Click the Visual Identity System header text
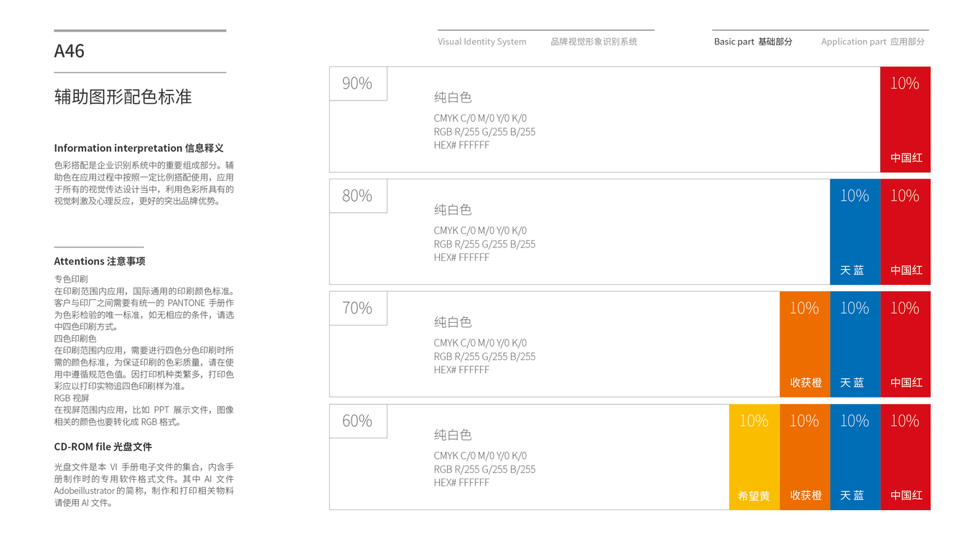Viewport: 980px width, 551px height. (x=482, y=42)
